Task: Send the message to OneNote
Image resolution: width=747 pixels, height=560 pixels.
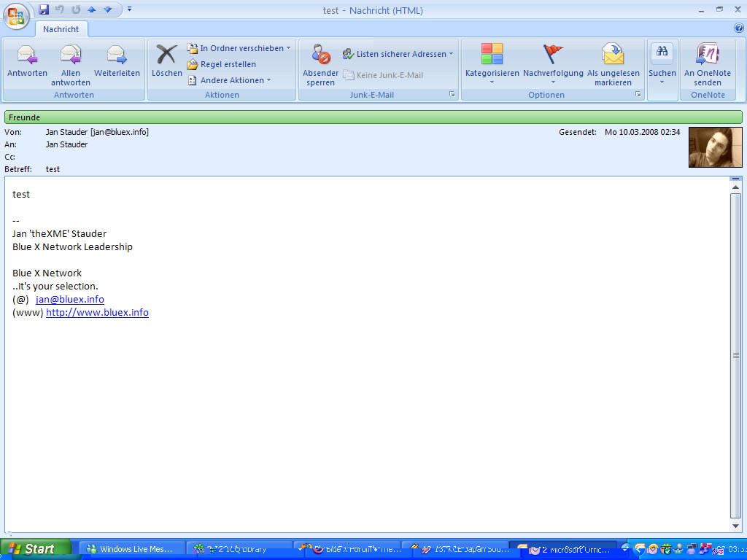Action: click(x=707, y=55)
